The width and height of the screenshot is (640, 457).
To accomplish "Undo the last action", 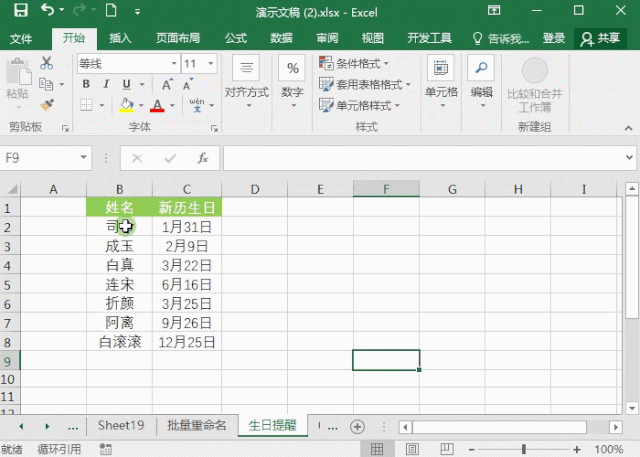I will click(47, 10).
